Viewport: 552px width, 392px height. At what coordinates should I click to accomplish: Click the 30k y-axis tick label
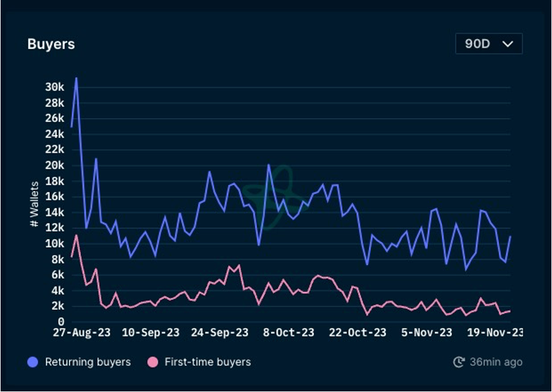[x=54, y=87]
